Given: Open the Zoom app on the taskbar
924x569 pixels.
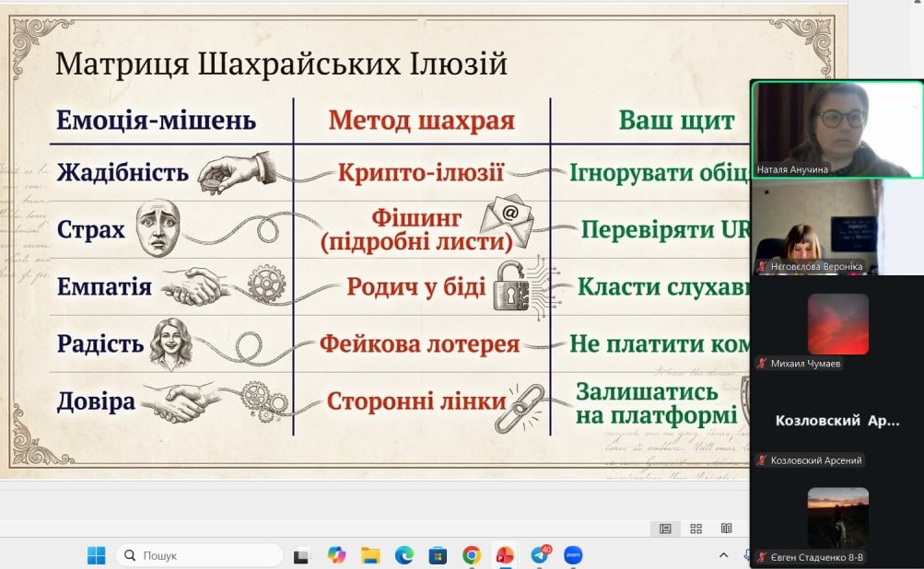Looking at the screenshot, I should click(x=573, y=555).
